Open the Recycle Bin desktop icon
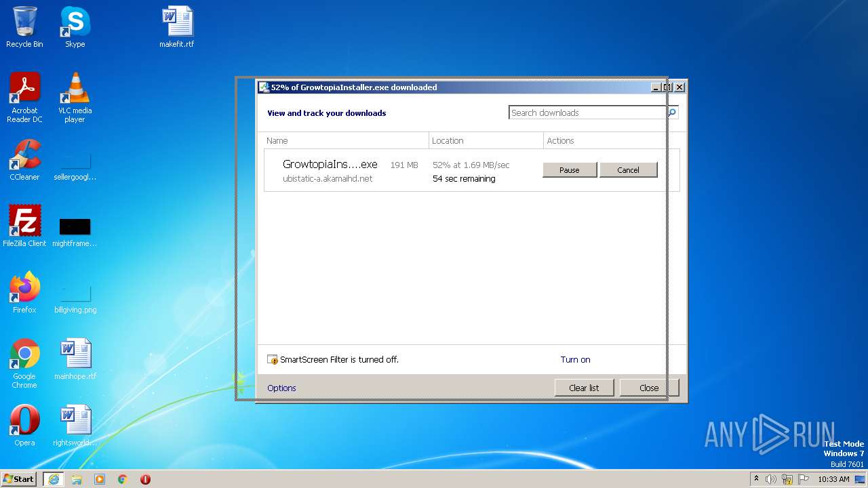 point(24,27)
